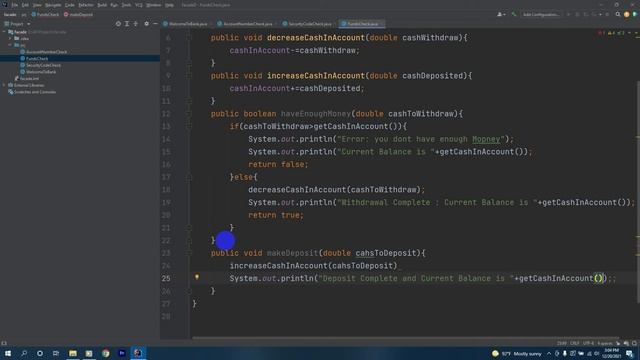Open the weather widget showing Mostly sunny
The height and width of the screenshot is (360, 640).
coord(518,353)
